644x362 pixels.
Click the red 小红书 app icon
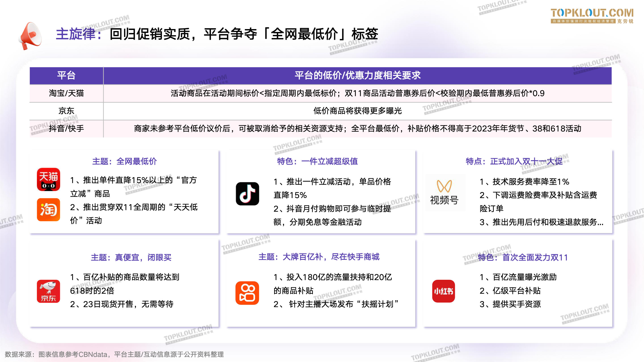tap(443, 291)
